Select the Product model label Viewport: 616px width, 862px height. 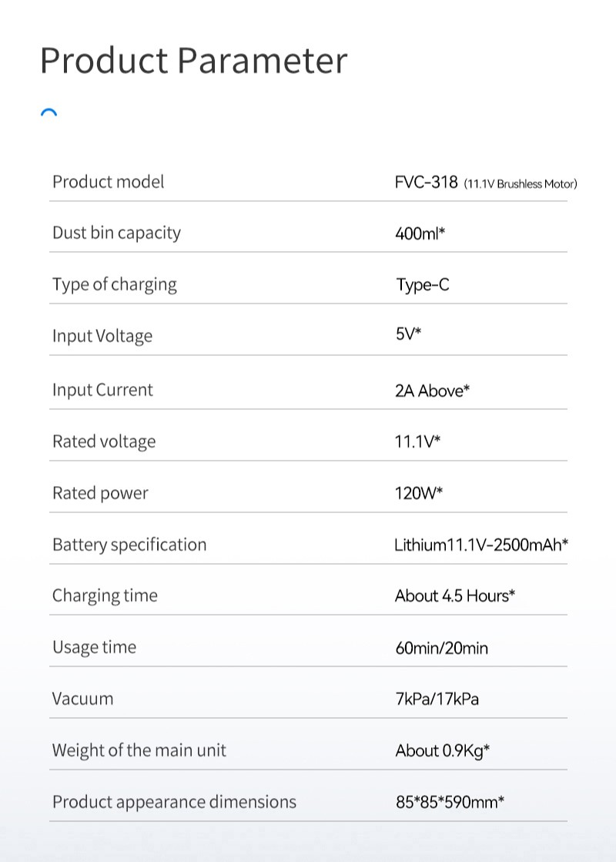click(x=108, y=182)
